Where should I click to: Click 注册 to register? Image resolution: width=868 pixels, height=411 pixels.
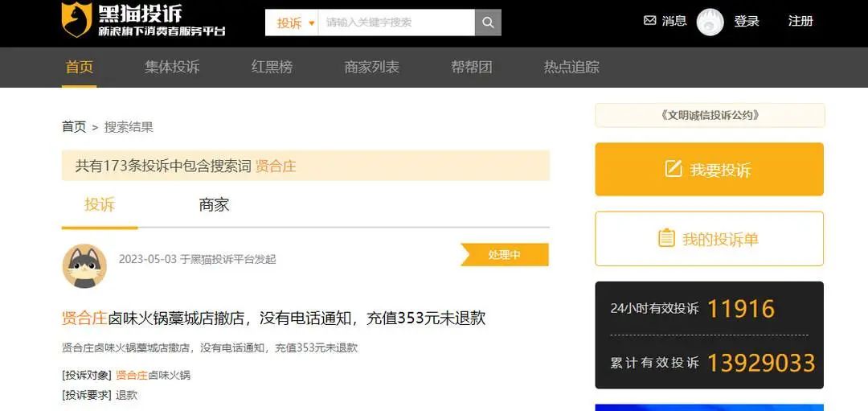(x=800, y=22)
